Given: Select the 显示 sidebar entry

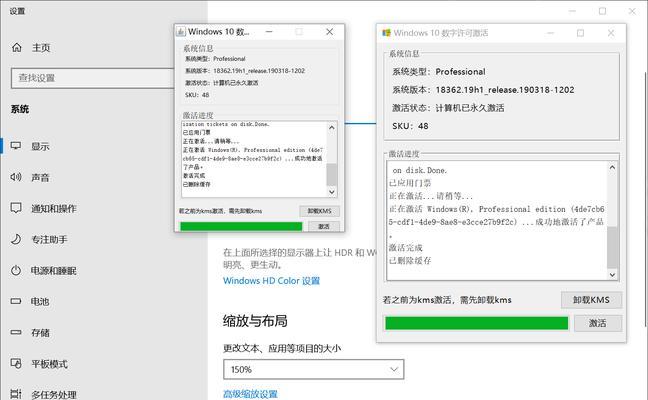Looking at the screenshot, I should click(40, 146).
